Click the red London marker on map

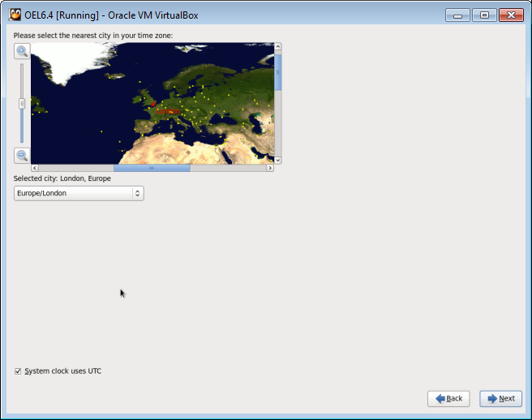pyautogui.click(x=153, y=104)
